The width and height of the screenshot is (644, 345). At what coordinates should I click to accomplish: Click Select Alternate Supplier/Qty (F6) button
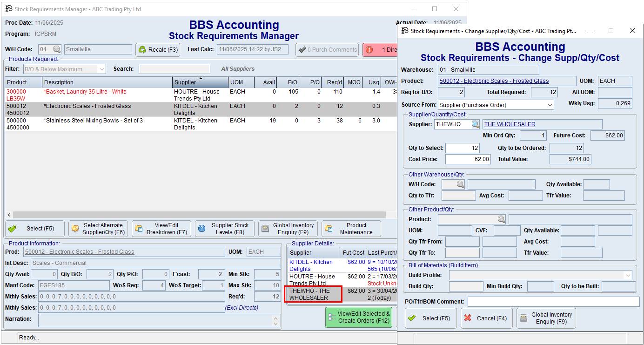pyautogui.click(x=98, y=229)
